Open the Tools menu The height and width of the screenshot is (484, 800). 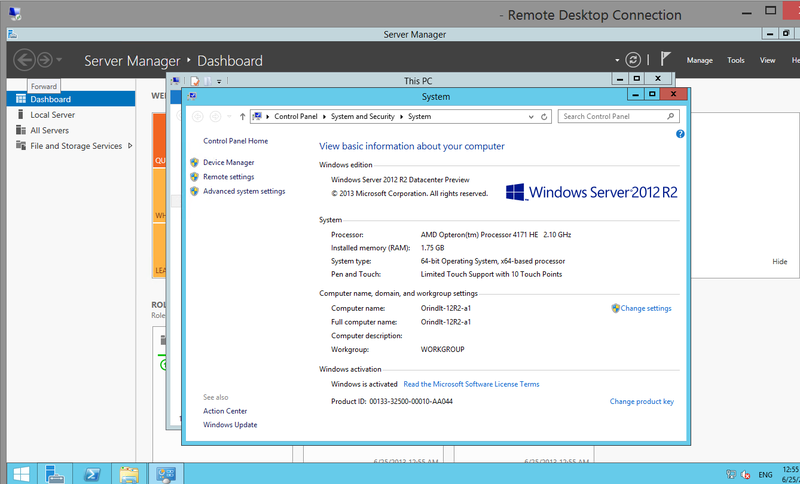point(736,60)
